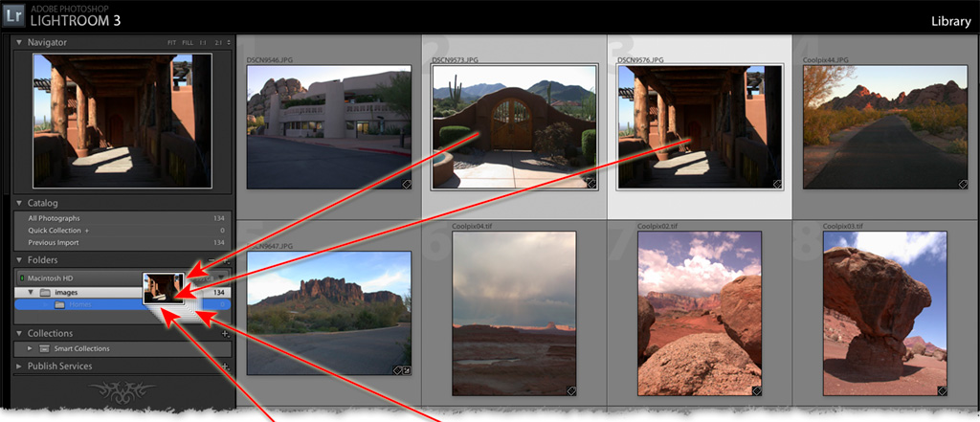980x422 pixels.
Task: Select the Coolpix02.tif red rocks thumbnail
Action: (x=700, y=313)
